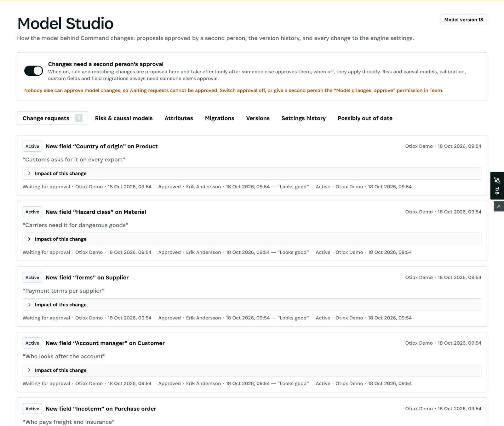The image size is (504, 426).
Task: Open the Settings history tab
Action: click(x=304, y=118)
